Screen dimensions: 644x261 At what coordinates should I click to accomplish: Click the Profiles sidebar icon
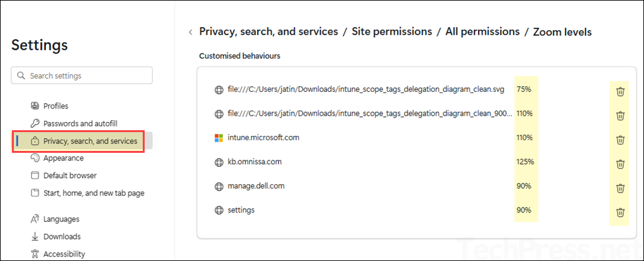tap(35, 106)
